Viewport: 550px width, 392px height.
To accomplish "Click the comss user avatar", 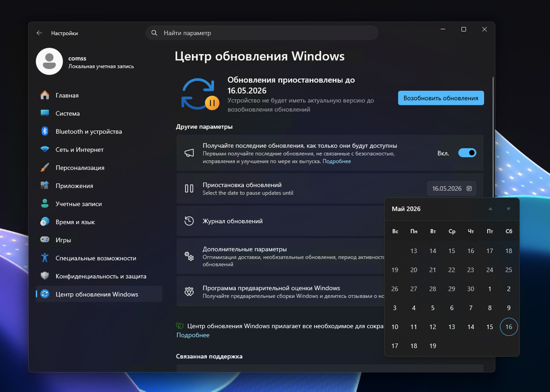I will [49, 62].
